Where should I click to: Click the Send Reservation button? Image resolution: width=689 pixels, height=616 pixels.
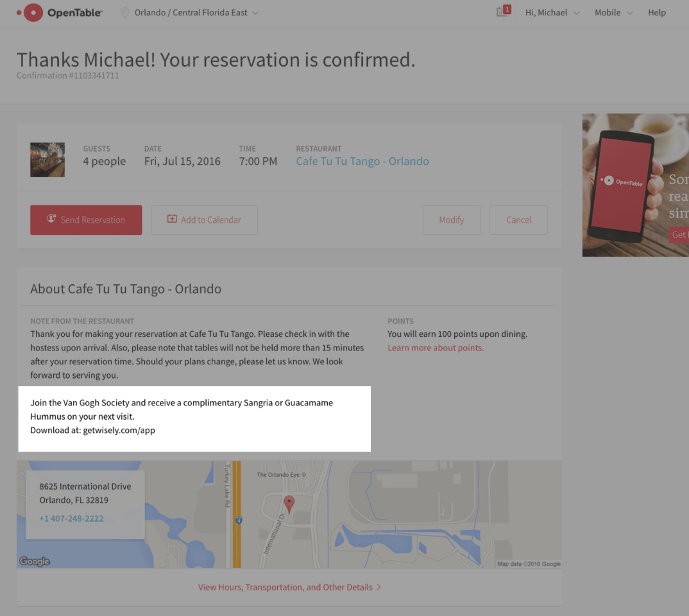pyautogui.click(x=86, y=220)
